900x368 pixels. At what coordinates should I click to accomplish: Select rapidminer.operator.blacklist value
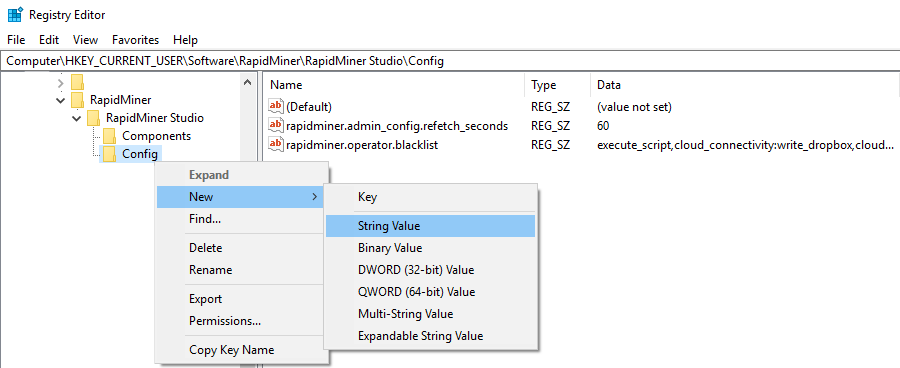(362, 145)
